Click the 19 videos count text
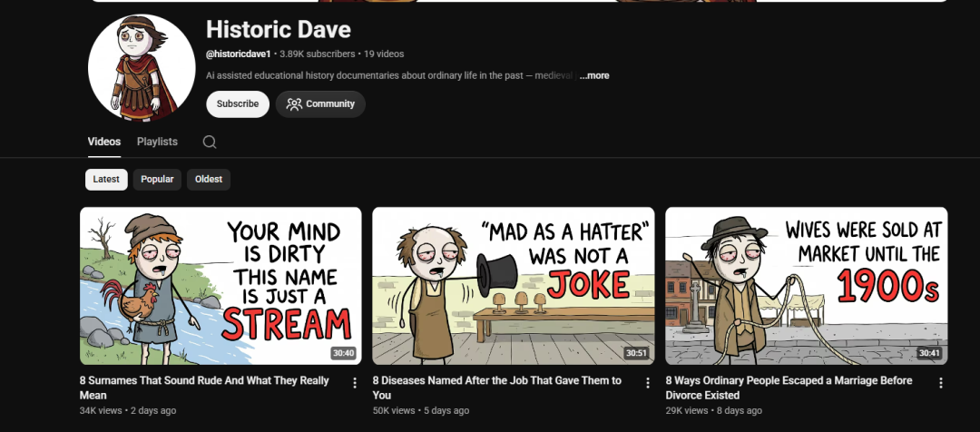Image resolution: width=980 pixels, height=432 pixels. point(384,54)
